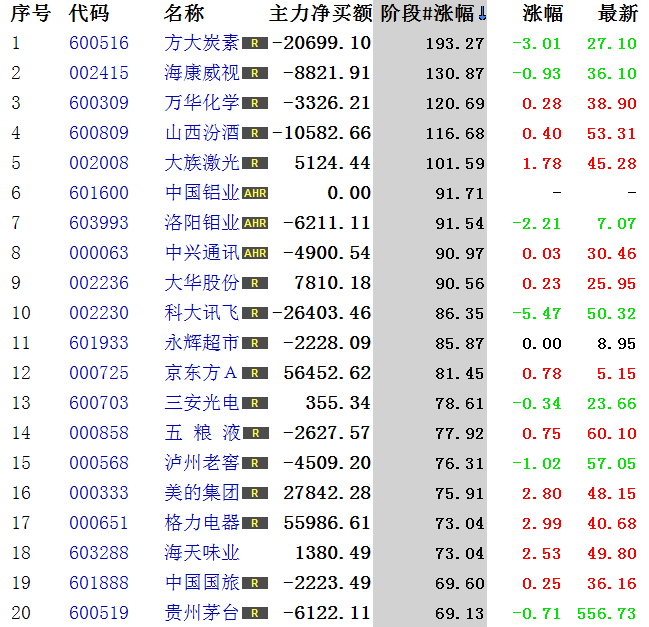649x627 pixels.
Task: Click latest price 27.10
Action: [612, 44]
